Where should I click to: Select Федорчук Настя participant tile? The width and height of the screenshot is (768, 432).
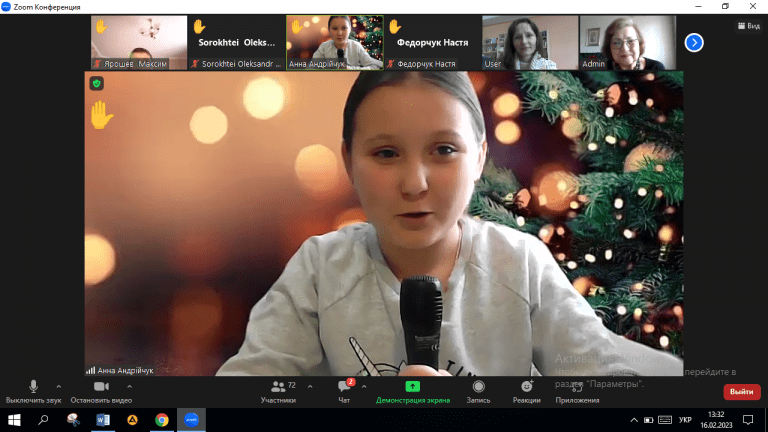[x=431, y=43]
